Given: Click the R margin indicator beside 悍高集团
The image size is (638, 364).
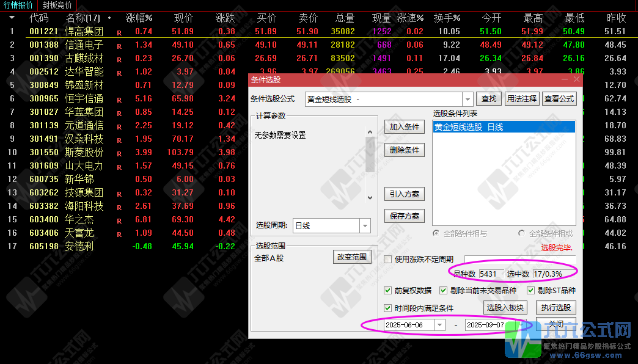Looking at the screenshot, I should click(120, 31).
